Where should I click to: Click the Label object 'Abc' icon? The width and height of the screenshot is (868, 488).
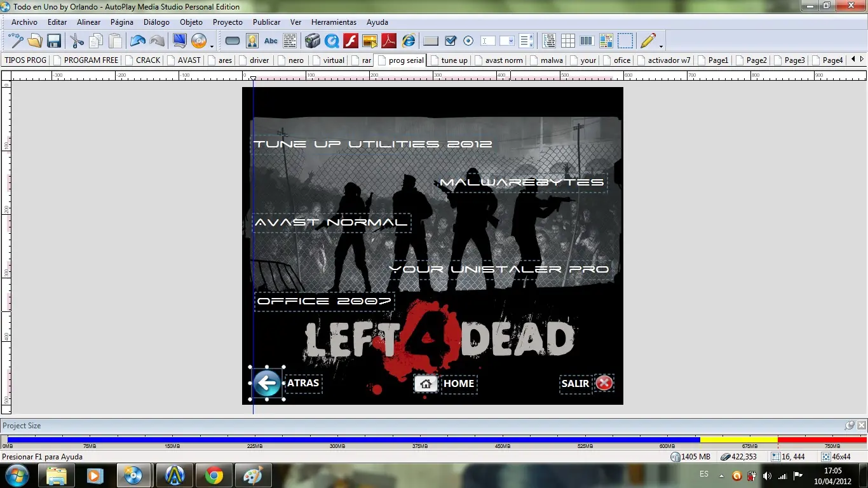click(x=271, y=41)
